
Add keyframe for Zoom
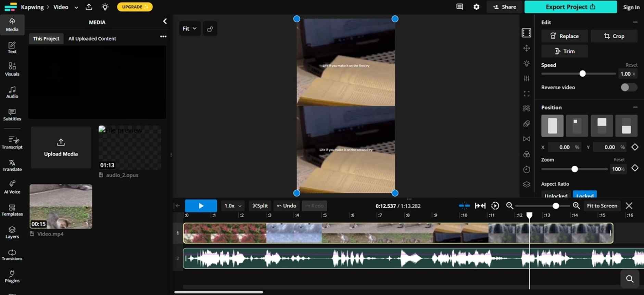pyautogui.click(x=635, y=168)
